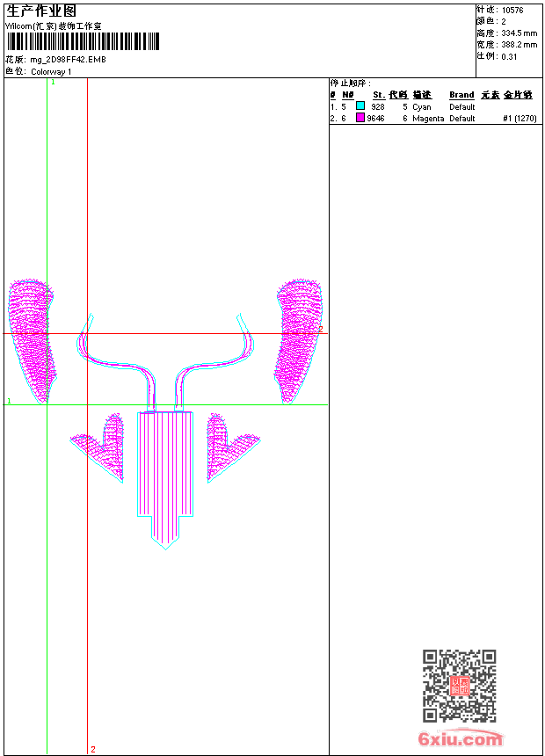Click the Cyan description in row 1
This screenshot has width=545, height=756.
point(422,107)
